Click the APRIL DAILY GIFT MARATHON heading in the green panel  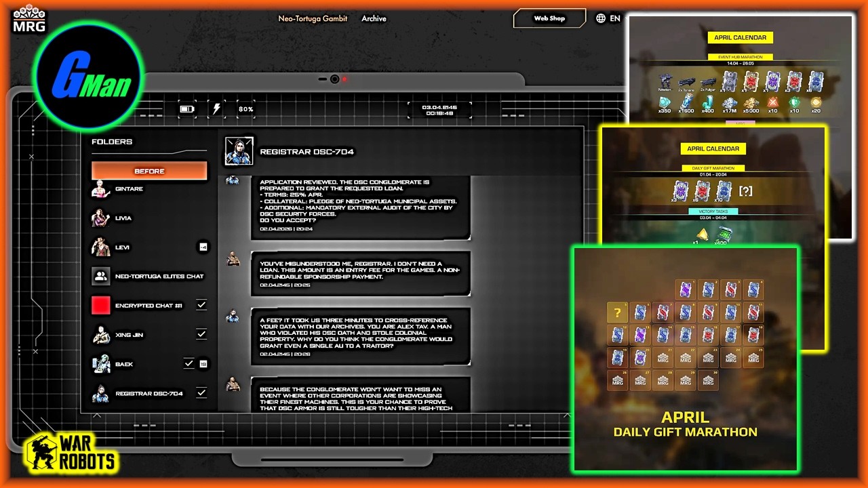(686, 424)
